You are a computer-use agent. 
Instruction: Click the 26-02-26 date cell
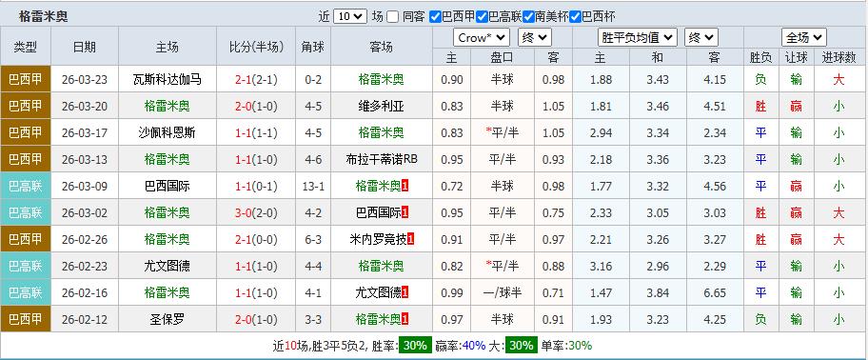(x=84, y=239)
